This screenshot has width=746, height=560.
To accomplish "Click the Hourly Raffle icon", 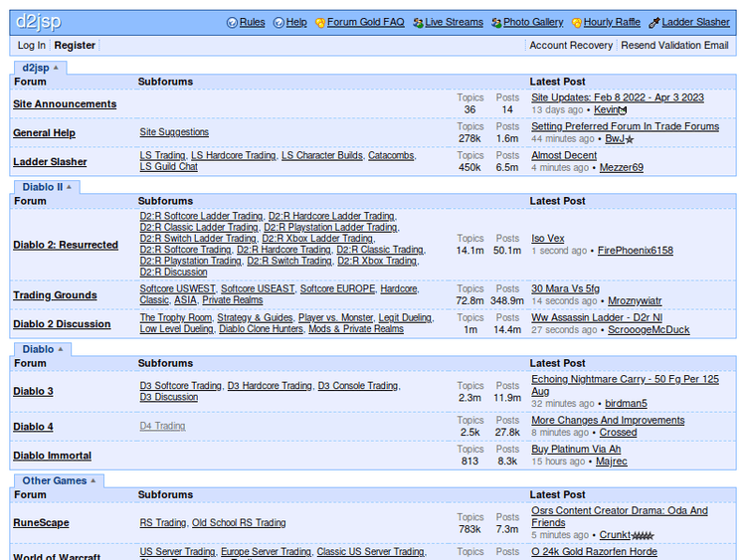I will tap(577, 23).
